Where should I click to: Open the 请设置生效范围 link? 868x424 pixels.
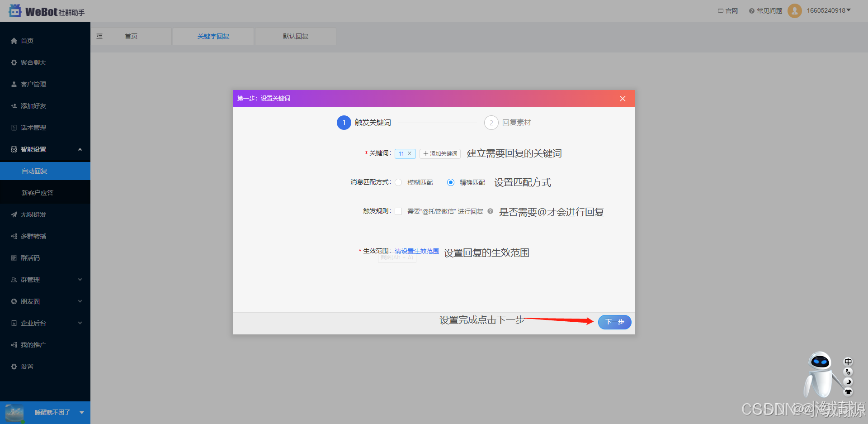coord(416,251)
